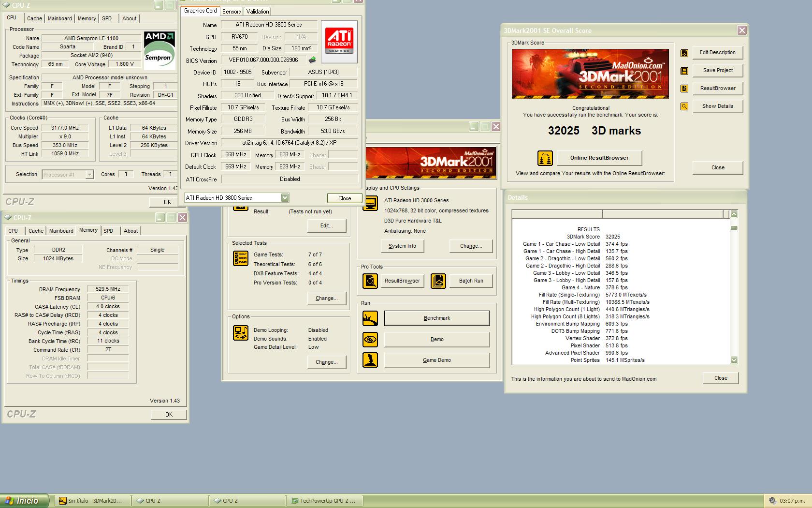Click the Close button in Details panel
The height and width of the screenshot is (508, 812).
tap(721, 378)
